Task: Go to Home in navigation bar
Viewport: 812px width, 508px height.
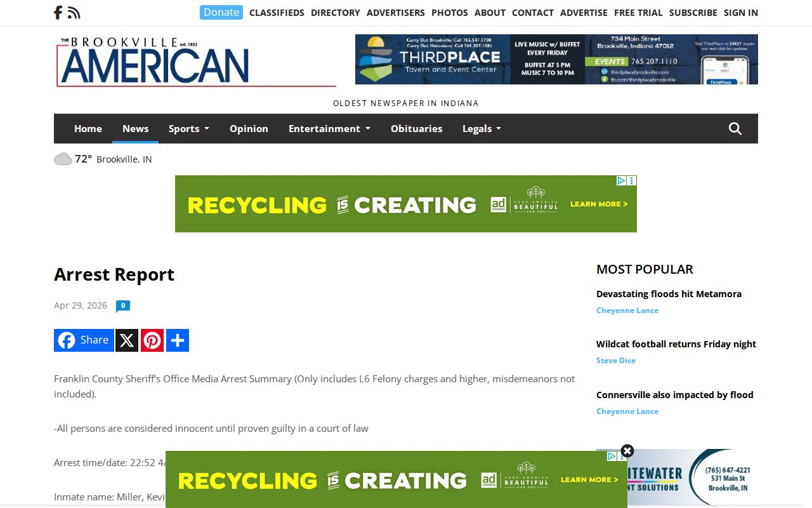Action: [x=88, y=129]
